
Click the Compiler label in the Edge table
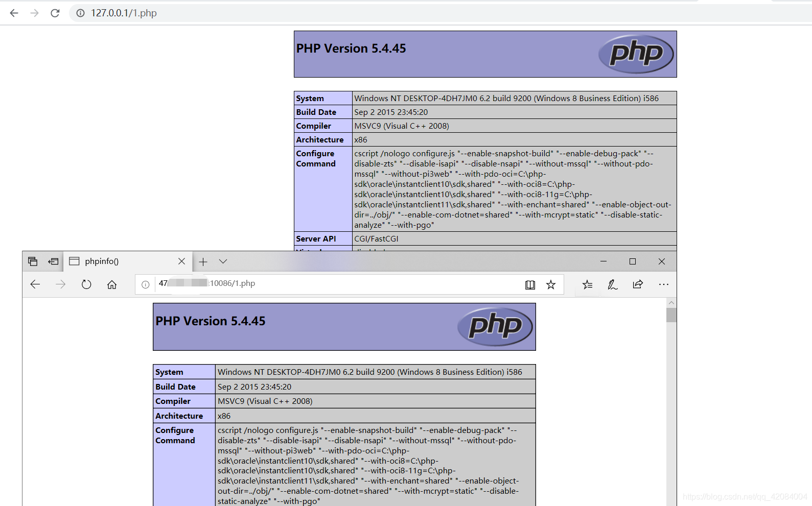click(173, 401)
